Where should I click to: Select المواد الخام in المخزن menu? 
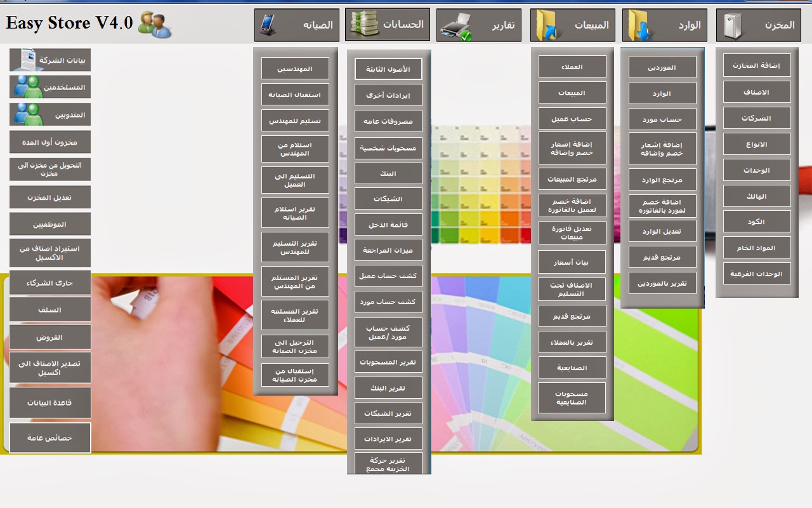[757, 248]
